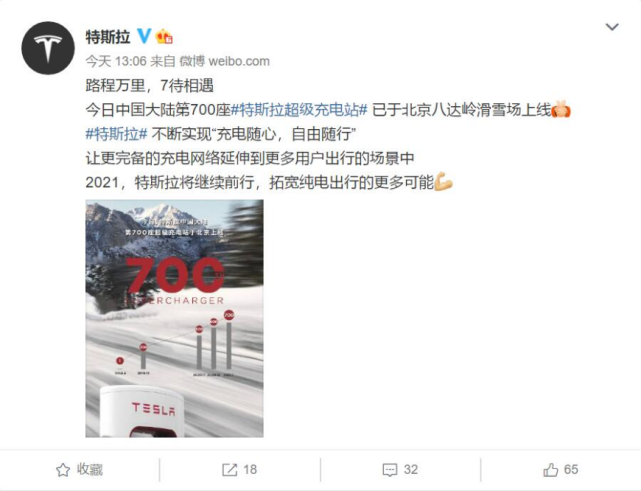The image size is (641, 491).
Task: Click the 收藏 favorite label
Action: click(x=90, y=470)
